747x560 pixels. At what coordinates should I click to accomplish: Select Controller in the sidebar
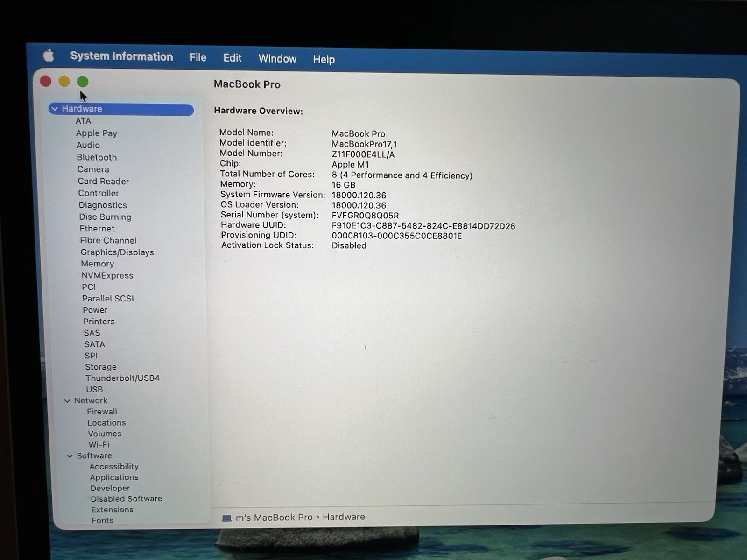99,193
